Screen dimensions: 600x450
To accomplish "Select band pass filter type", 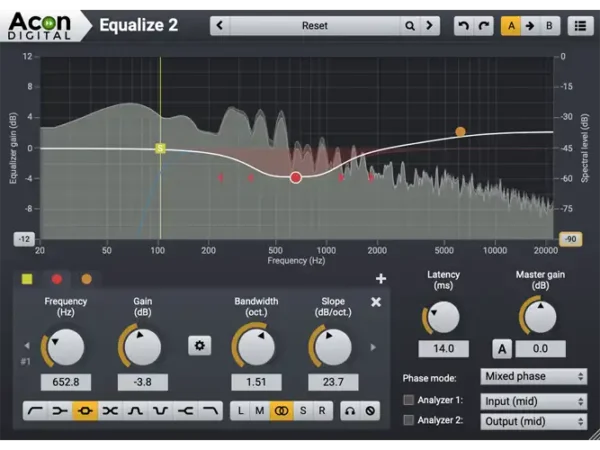I will pyautogui.click(x=135, y=411).
